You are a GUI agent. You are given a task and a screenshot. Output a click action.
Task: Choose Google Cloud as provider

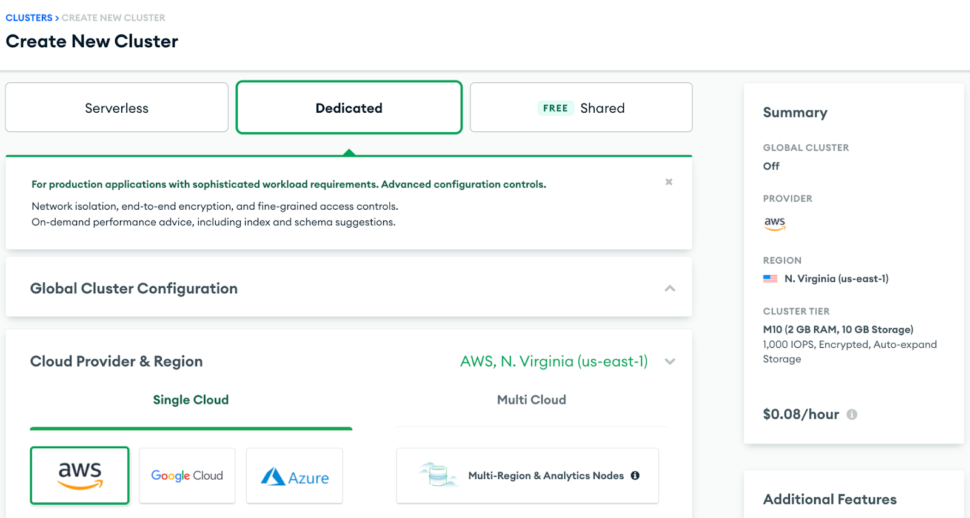[187, 475]
